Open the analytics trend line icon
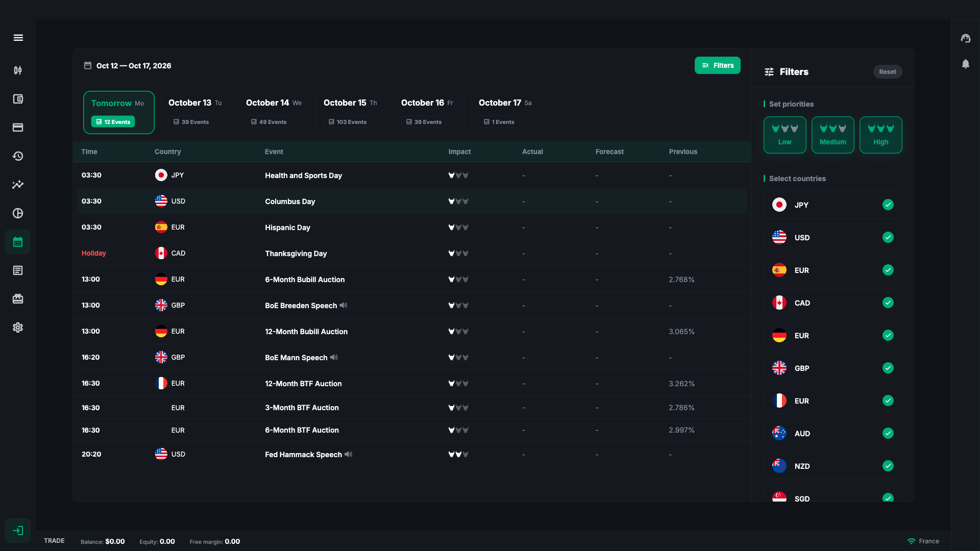 (18, 185)
